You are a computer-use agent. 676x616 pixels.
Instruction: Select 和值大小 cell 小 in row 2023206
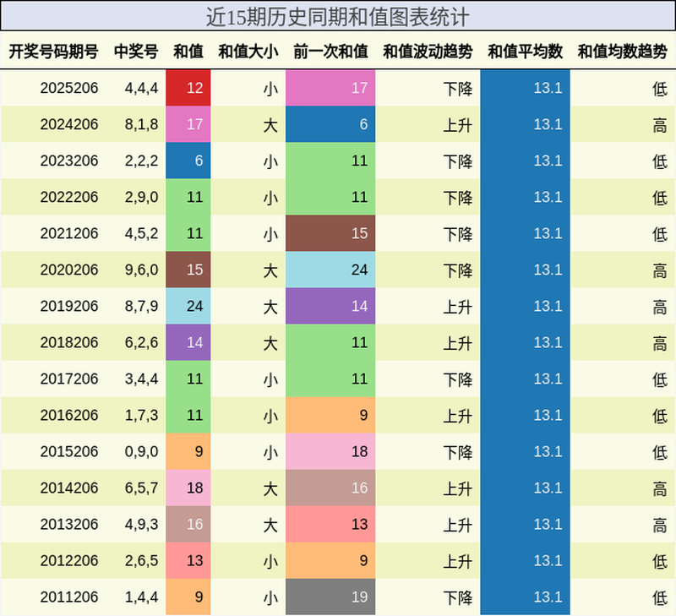[x=270, y=161]
